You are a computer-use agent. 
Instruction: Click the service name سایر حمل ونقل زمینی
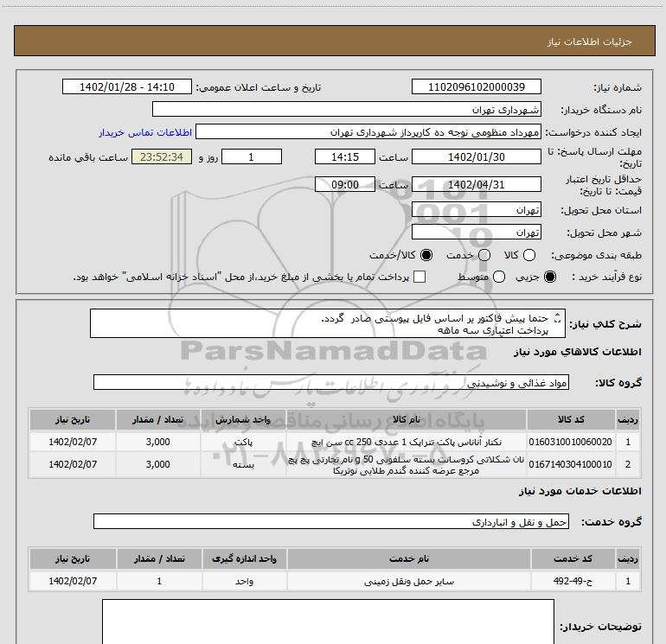[x=408, y=581]
